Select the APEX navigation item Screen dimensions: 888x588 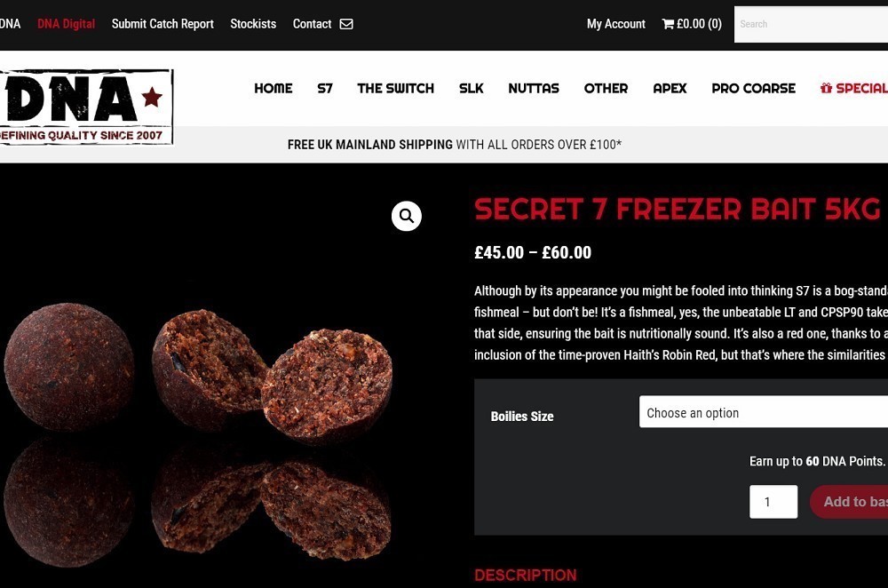670,88
